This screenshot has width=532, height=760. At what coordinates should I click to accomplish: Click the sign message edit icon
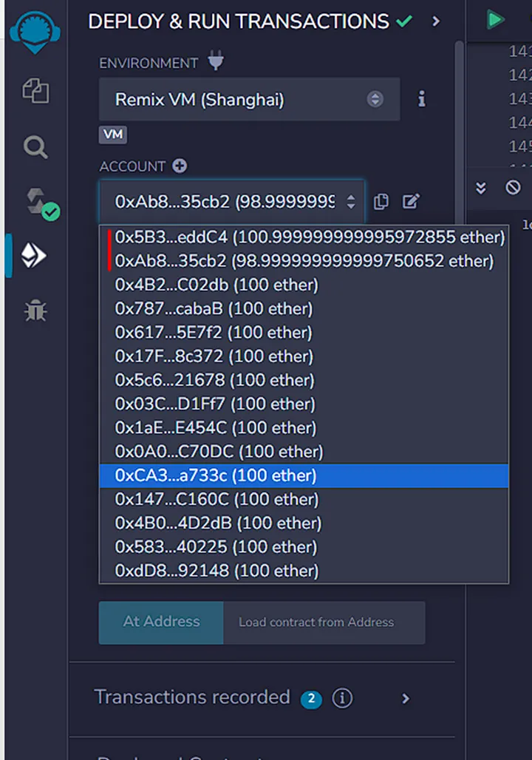coord(411,202)
